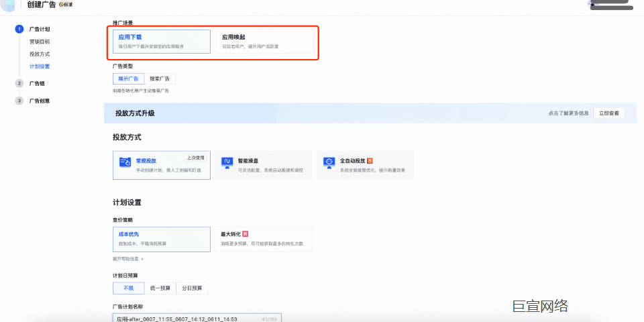Click the 荐 badge beside 全自动投放
Image resolution: width=644 pixels, height=322 pixels.
370,161
